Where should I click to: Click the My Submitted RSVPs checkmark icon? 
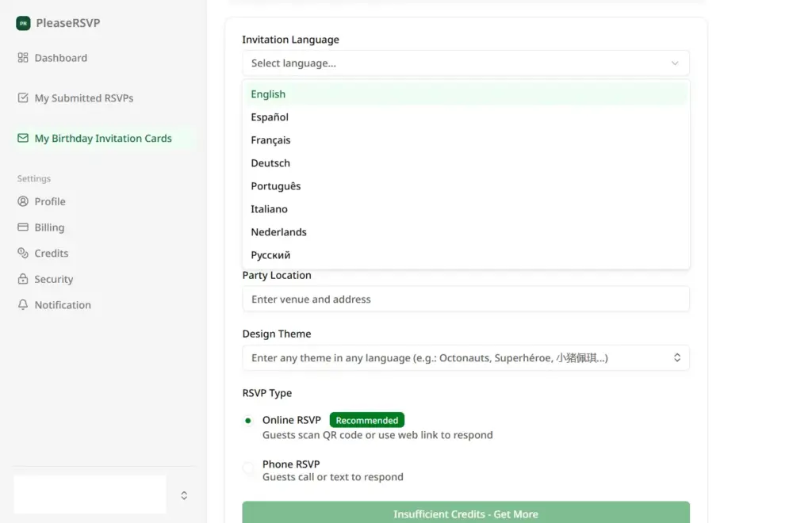pos(22,97)
